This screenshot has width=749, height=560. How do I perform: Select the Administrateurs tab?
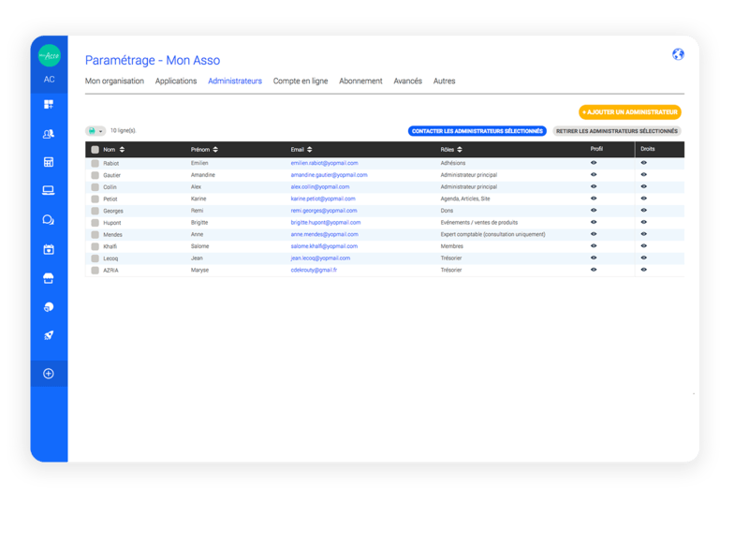tap(235, 81)
